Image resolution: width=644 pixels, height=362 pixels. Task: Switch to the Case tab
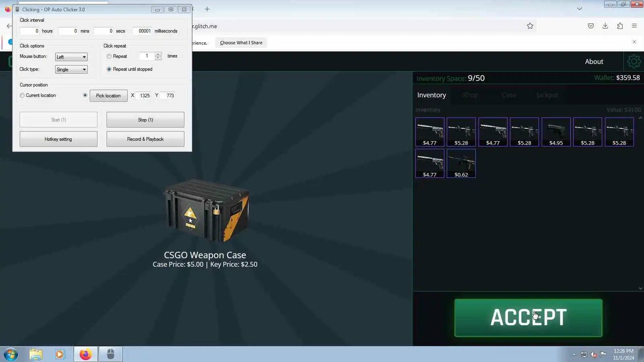[509, 95]
